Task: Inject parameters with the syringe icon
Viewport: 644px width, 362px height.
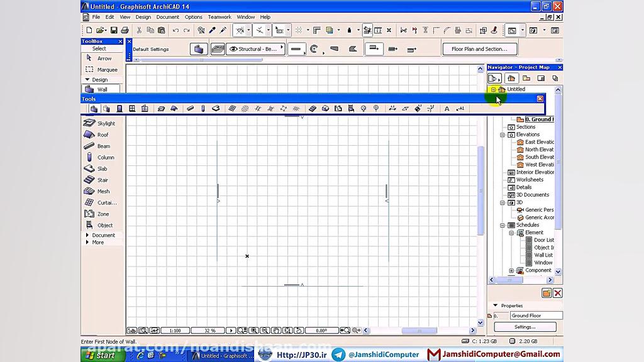Action: point(223,30)
